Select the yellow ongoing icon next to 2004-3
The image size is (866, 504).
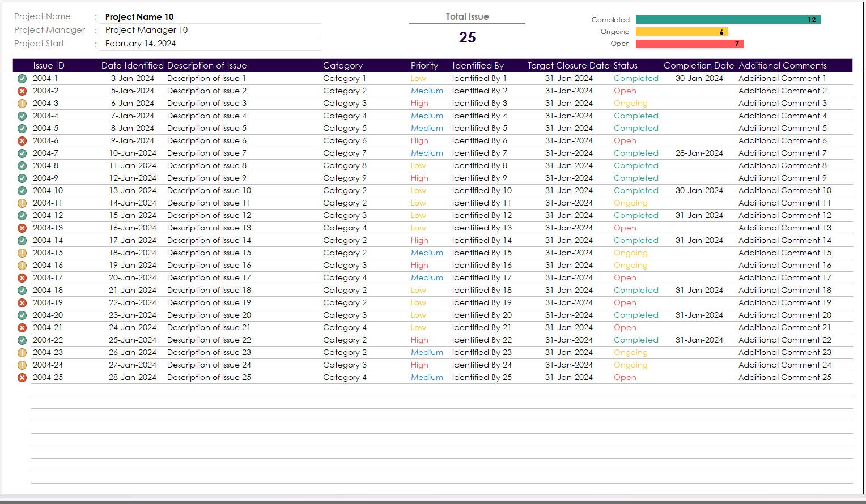tap(22, 103)
